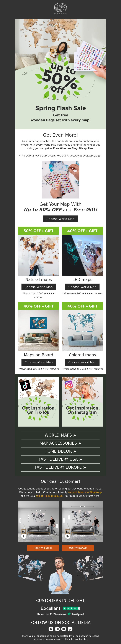
Task: Open the TikTok inspiration tile
Action: 38,402
